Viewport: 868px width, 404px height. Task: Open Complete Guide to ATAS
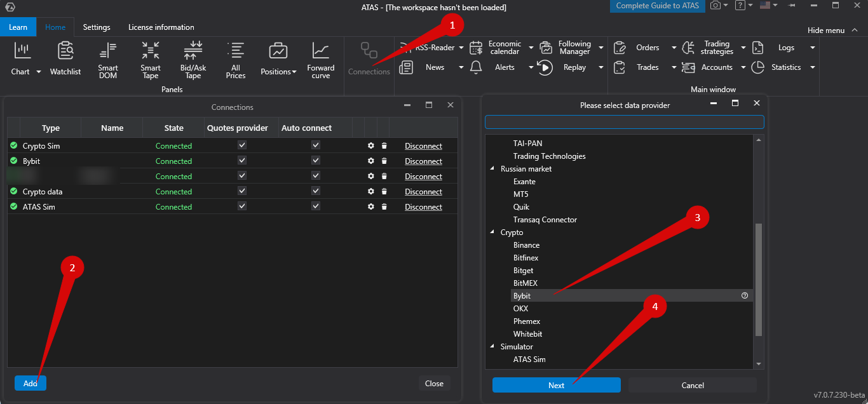click(x=658, y=6)
